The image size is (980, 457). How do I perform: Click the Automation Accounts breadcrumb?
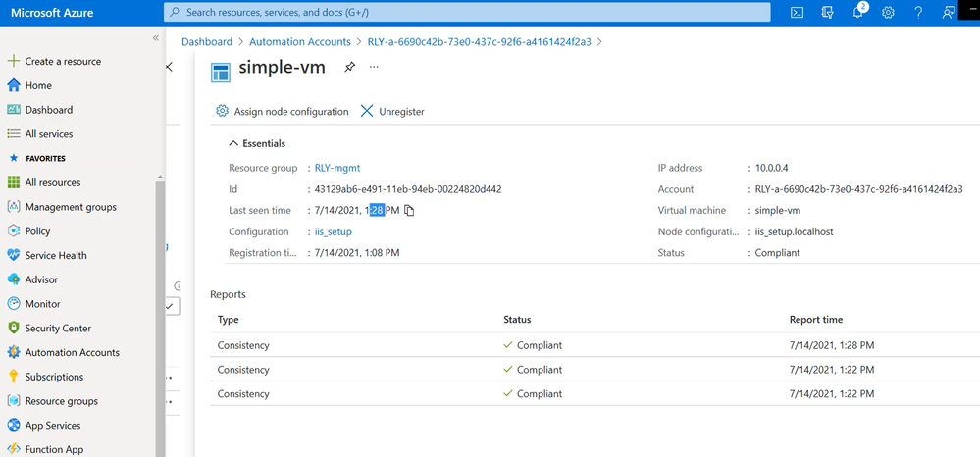tap(300, 42)
